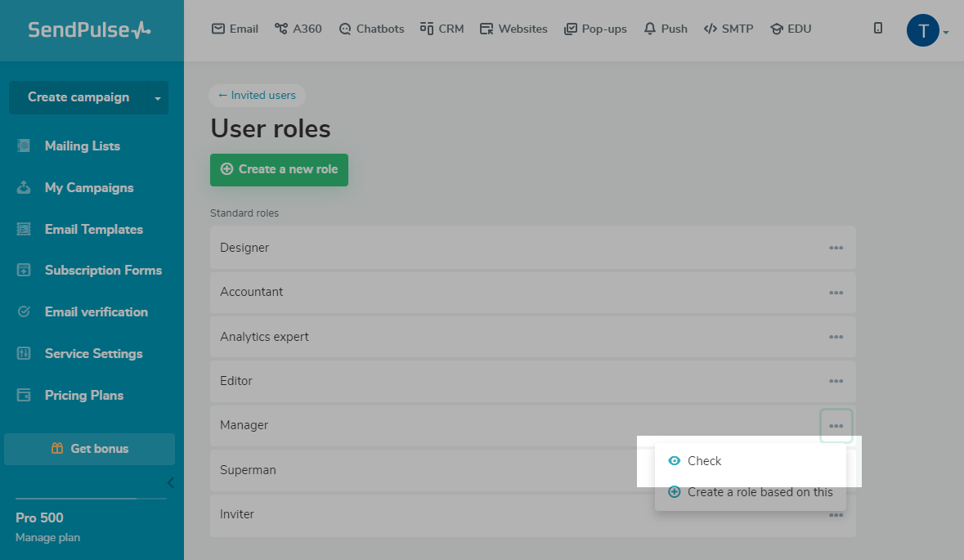Go to My Campaigns in sidebar

pos(88,188)
